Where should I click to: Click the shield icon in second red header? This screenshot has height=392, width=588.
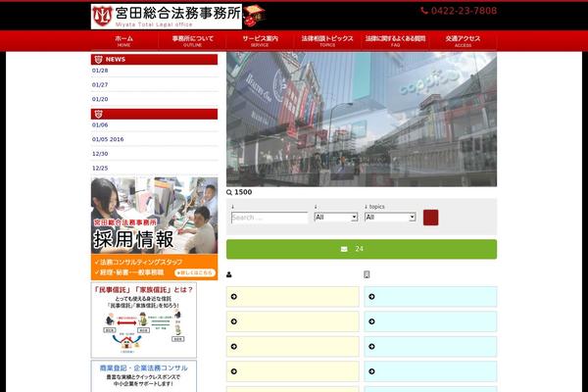(99, 114)
